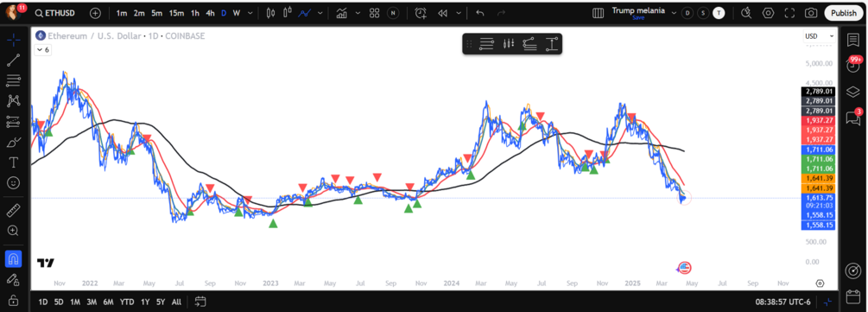Select the brush drawing tool
Screen dimensions: 868x312
(x=13, y=142)
